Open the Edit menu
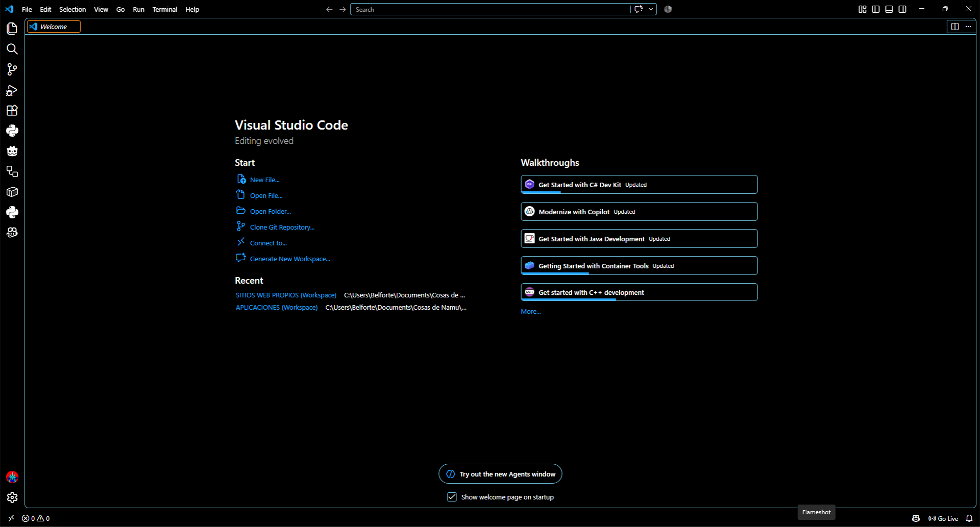The height and width of the screenshot is (527, 980). pyautogui.click(x=45, y=9)
